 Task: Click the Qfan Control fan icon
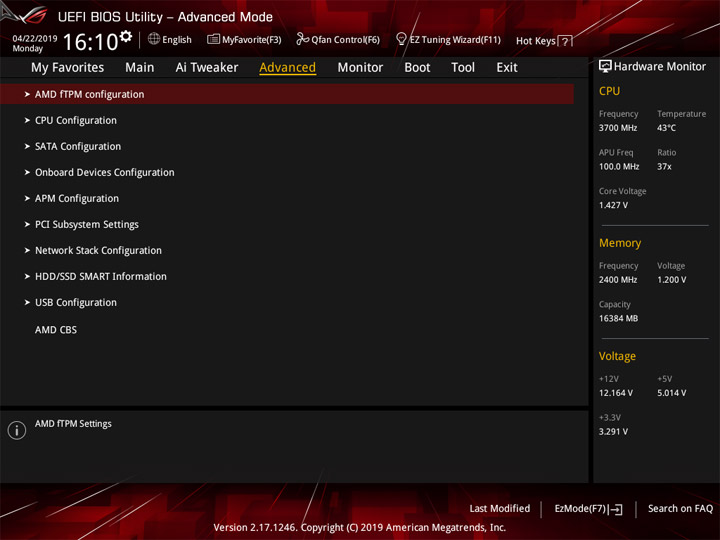tap(302, 39)
